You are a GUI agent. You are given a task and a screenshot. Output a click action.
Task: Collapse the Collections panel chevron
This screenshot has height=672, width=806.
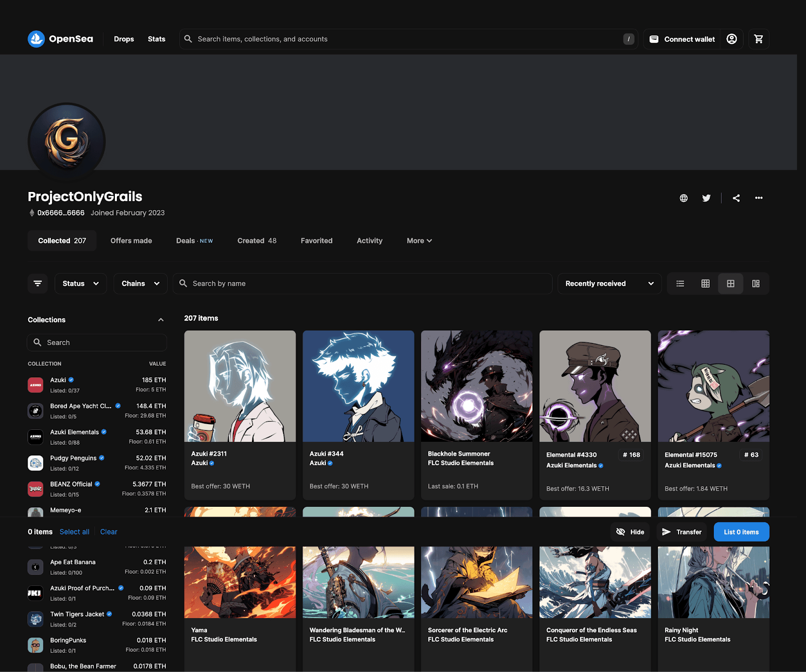pyautogui.click(x=161, y=320)
